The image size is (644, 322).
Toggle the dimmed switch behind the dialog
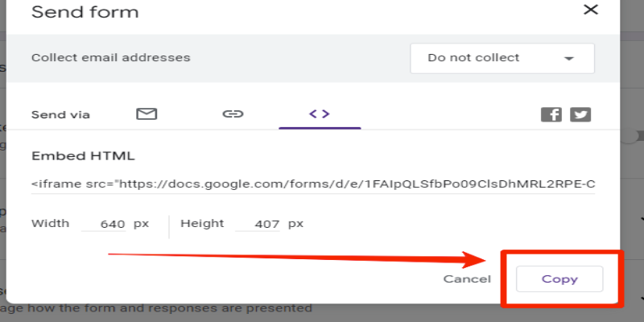[633, 137]
